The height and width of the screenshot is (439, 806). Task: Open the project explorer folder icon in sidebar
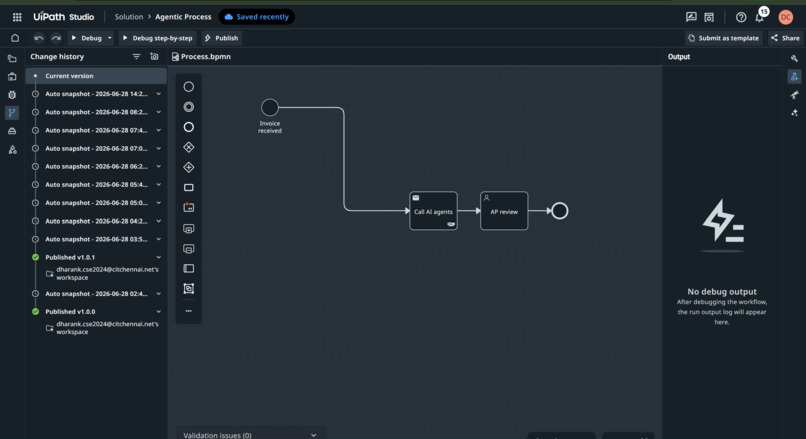[x=12, y=59]
